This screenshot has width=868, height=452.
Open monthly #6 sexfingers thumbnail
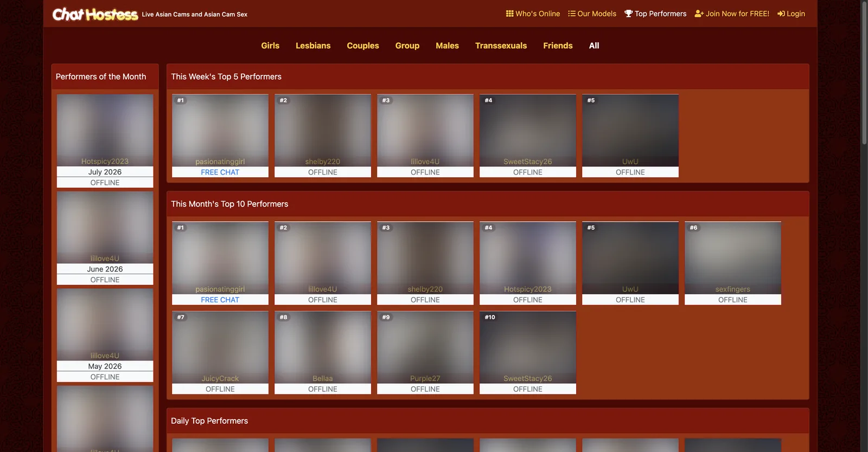733,258
